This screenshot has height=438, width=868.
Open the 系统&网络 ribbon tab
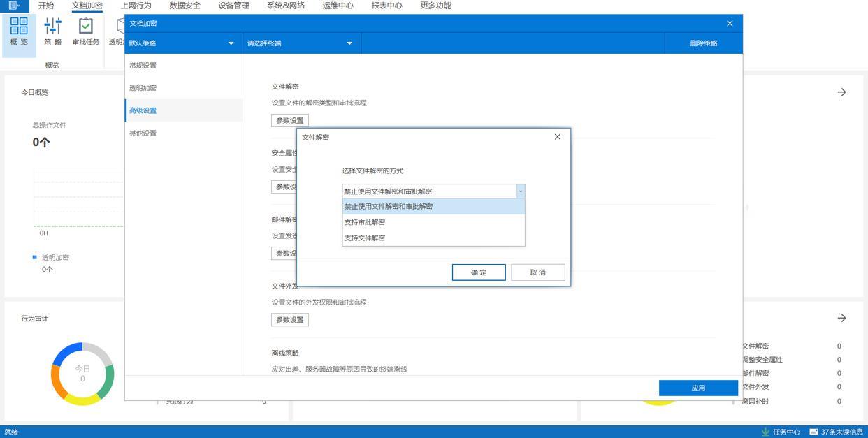coord(286,6)
